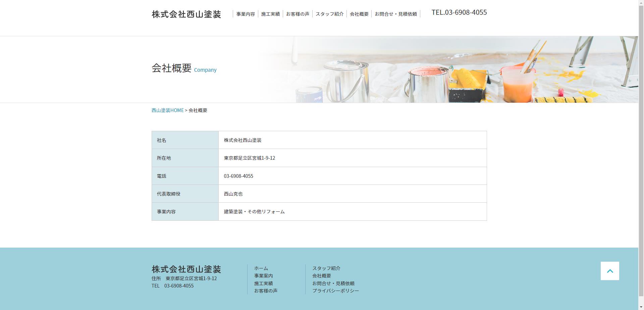Viewport: 644px width, 310px height.
Task: Go to お客様の声 in top navigation
Action: point(298,14)
